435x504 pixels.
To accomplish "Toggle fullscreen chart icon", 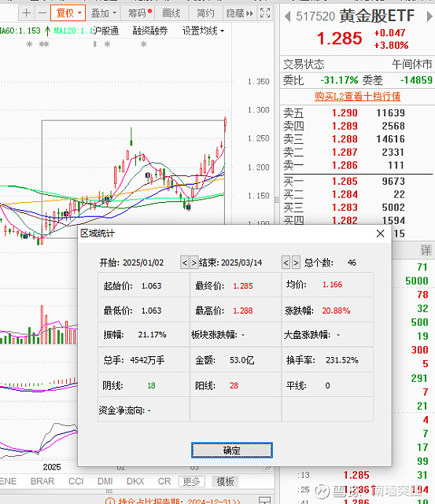I will point(265,13).
